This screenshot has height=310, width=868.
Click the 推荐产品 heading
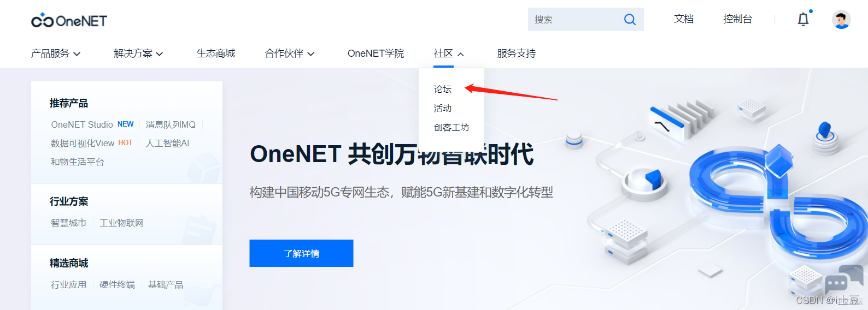pos(69,103)
